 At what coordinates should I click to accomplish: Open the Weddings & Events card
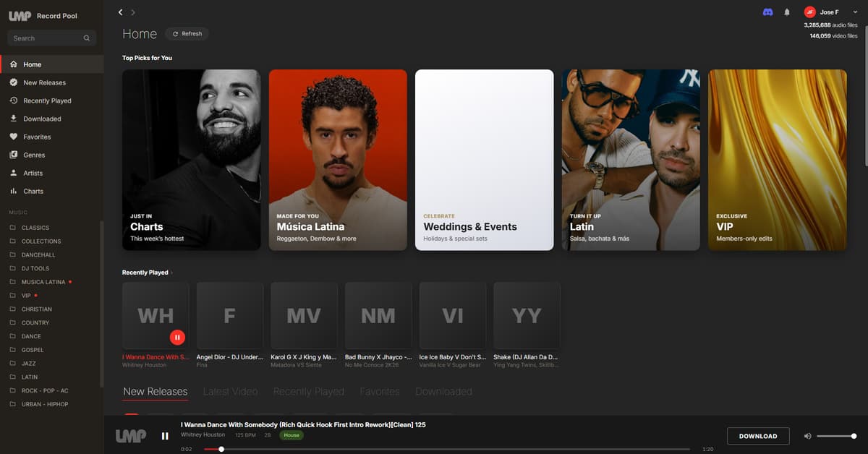pyautogui.click(x=484, y=160)
